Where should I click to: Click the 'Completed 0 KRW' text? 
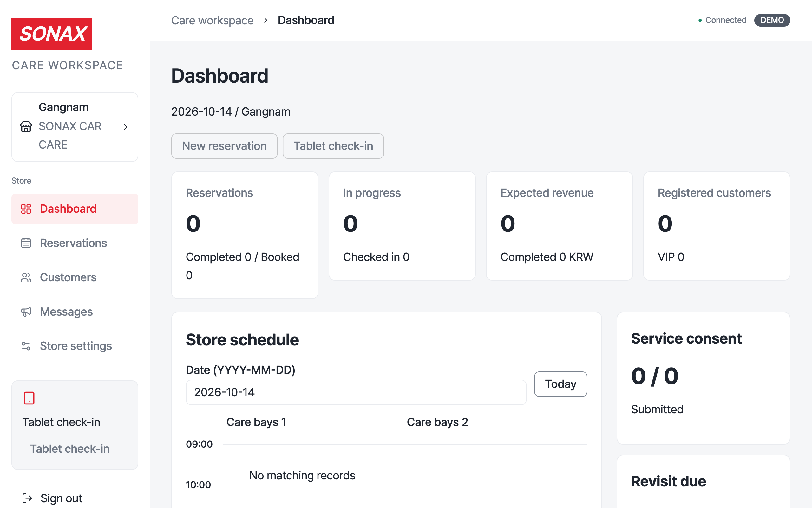coord(547,257)
